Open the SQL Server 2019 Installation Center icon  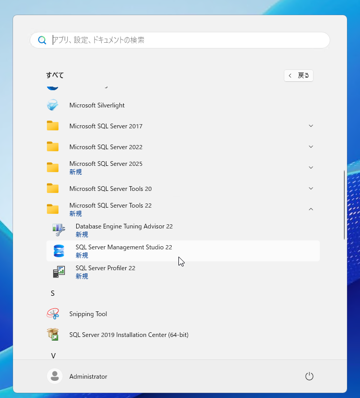[x=53, y=334]
